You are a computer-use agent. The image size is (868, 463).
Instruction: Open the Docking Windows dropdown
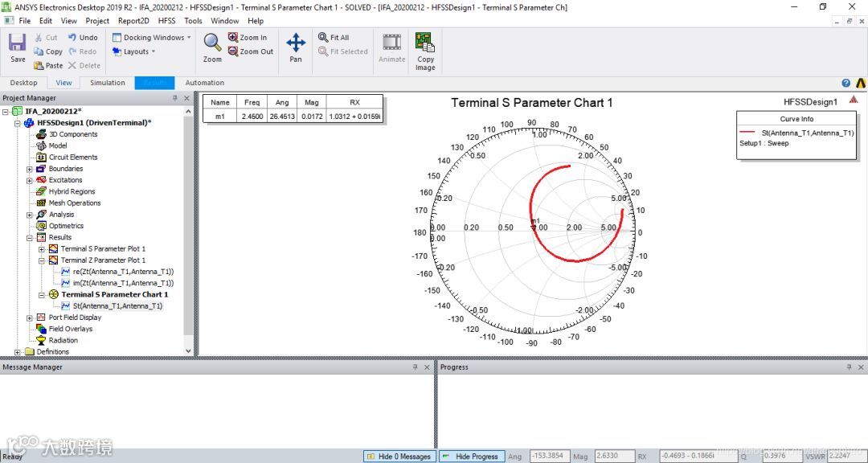(x=150, y=38)
